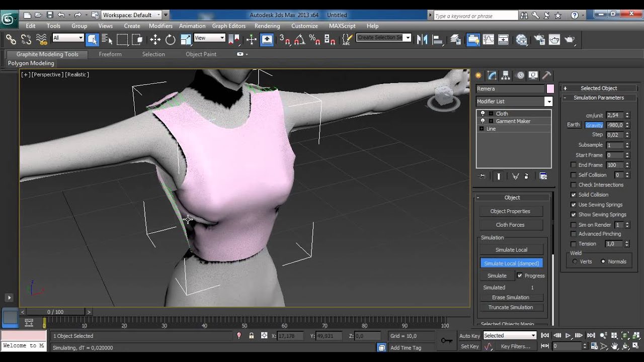644x362 pixels.
Task: Click the Mirror tool icon
Action: coord(422,39)
